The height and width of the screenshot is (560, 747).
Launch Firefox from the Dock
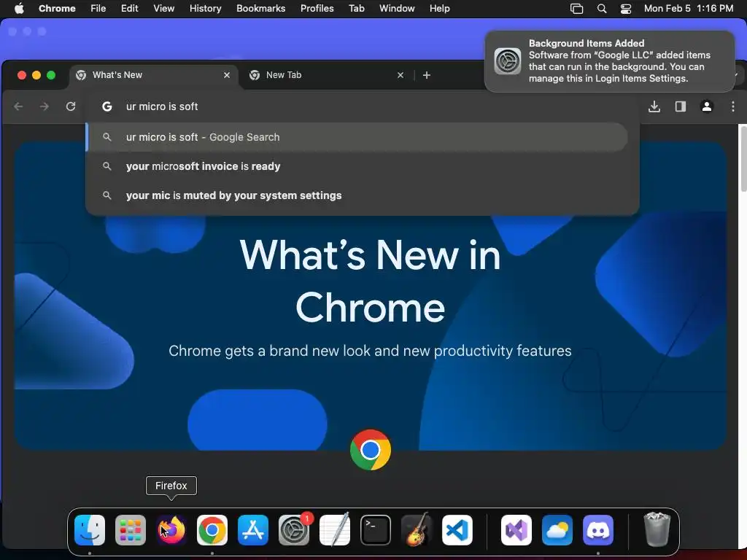click(x=171, y=530)
